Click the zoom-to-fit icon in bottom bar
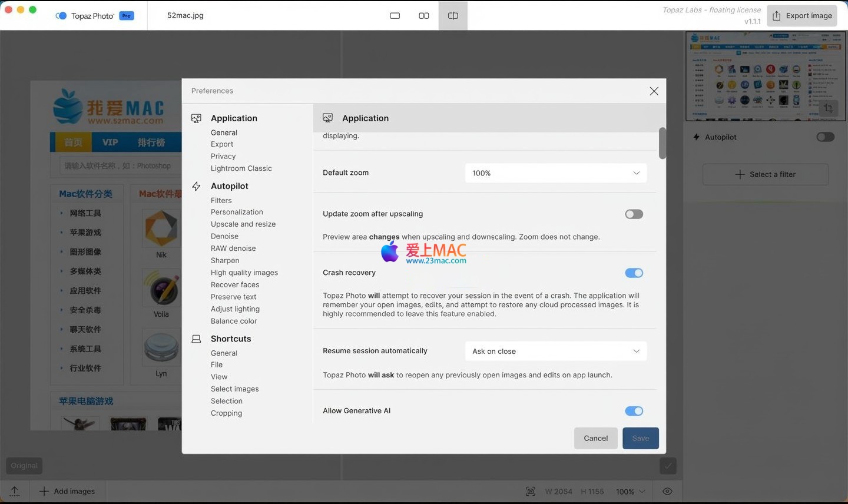The width and height of the screenshot is (848, 504). point(531,492)
